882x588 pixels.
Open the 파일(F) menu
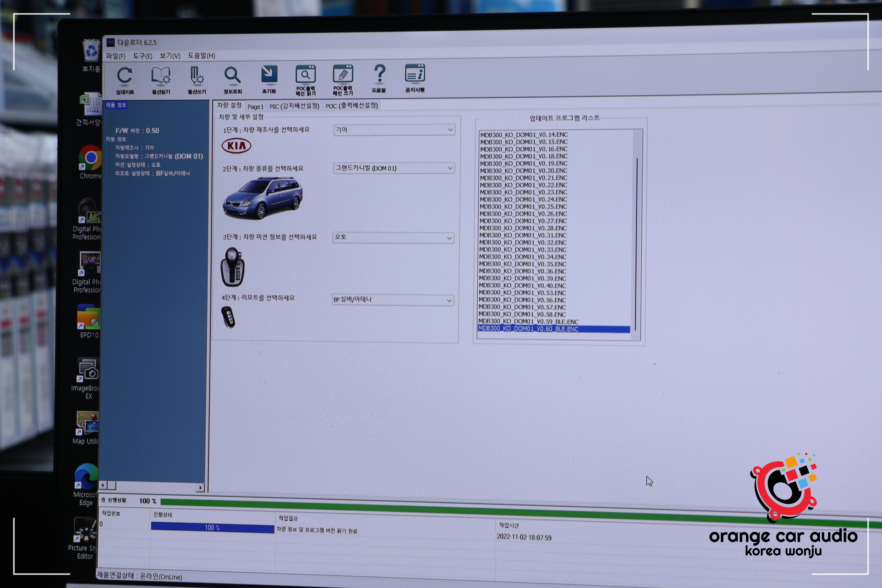pos(116,56)
